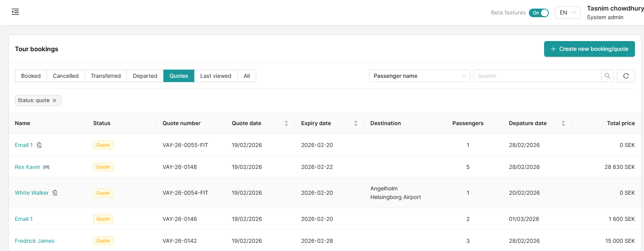Image resolution: width=644 pixels, height=251 pixels.
Task: Switch to the Booked tab
Action: pyautogui.click(x=31, y=76)
